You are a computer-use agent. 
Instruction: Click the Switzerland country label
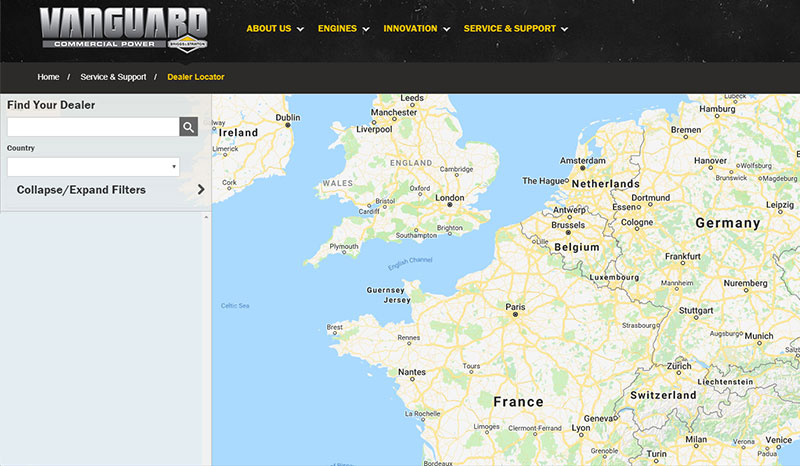[663, 395]
